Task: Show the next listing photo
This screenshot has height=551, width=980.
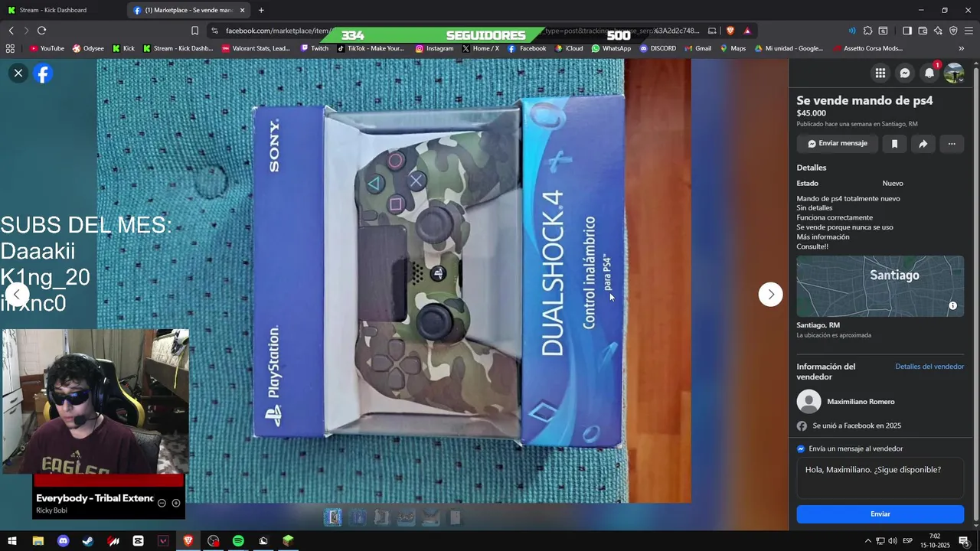Action: [x=770, y=295]
